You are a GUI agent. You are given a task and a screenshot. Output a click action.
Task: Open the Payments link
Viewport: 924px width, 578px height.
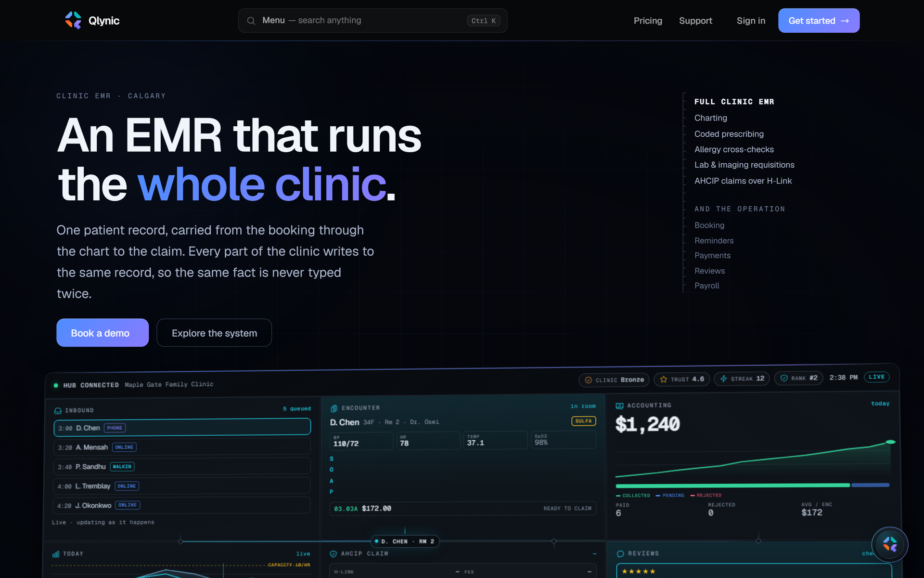[712, 255]
